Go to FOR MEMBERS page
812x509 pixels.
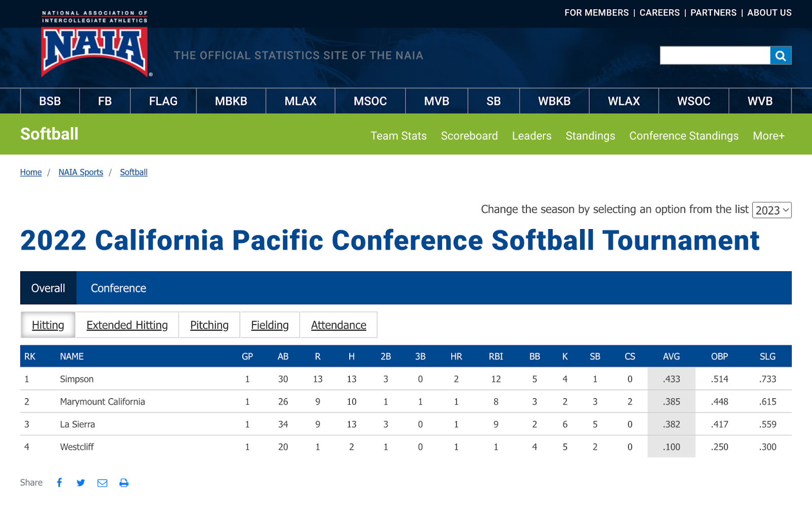click(596, 13)
